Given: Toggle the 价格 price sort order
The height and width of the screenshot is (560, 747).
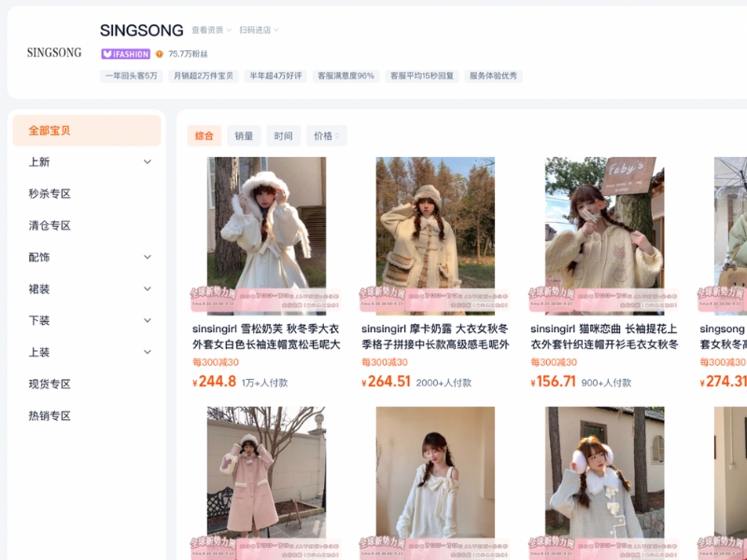Looking at the screenshot, I should coord(326,136).
